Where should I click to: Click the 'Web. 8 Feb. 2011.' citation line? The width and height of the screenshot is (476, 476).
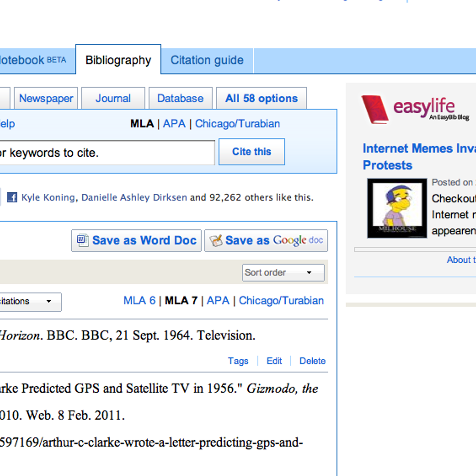point(62,415)
